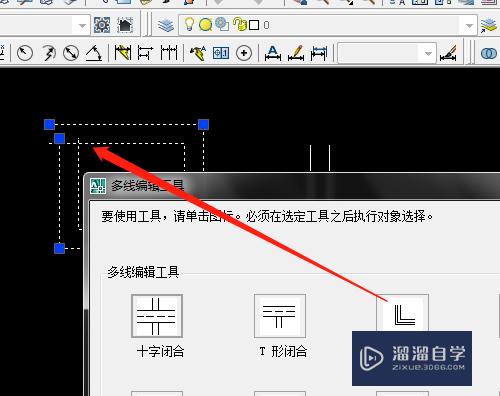Open the Dimension Style manager icon
Viewport: 500px width, 396px height.
click(x=448, y=53)
